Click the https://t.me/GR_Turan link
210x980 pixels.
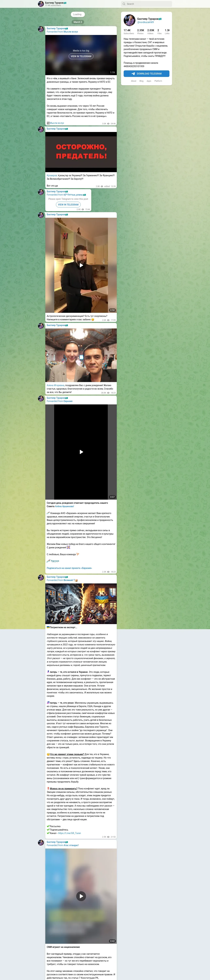click(x=69, y=833)
